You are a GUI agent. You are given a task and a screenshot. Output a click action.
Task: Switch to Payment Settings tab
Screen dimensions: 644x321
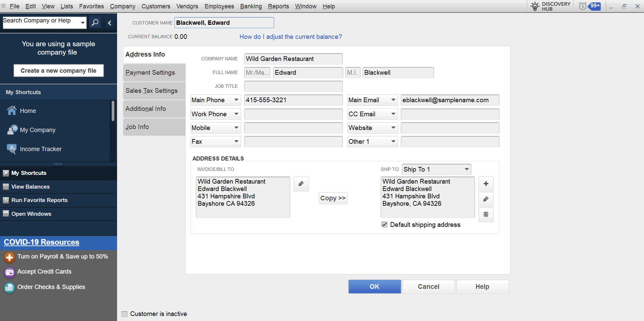pyautogui.click(x=154, y=72)
